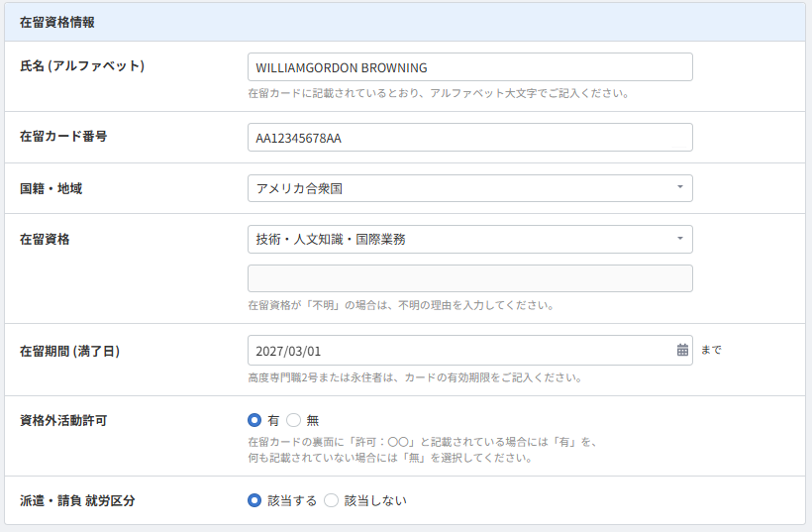Click the 派遣・請負 就労区分 label
Screen dimensions: 812x532
tap(77, 501)
